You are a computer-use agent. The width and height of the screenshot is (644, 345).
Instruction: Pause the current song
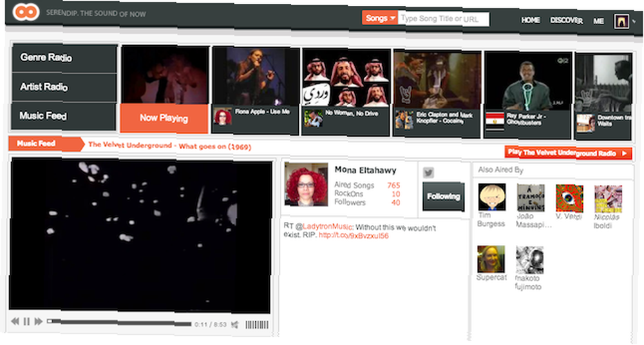26,322
